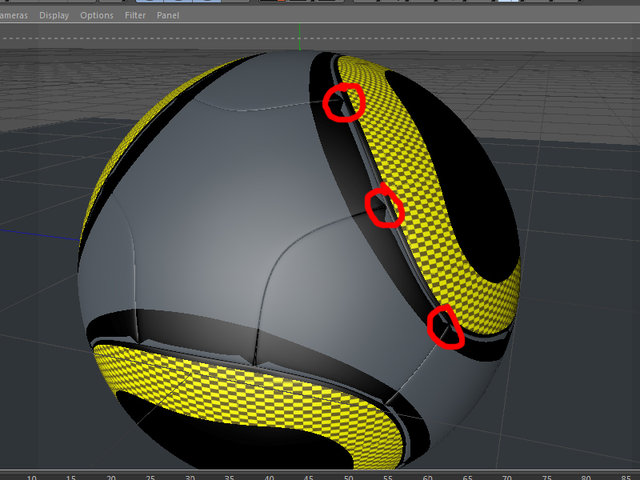Open the Cameras viewport menu
This screenshot has height=480, width=640.
pyautogui.click(x=13, y=16)
